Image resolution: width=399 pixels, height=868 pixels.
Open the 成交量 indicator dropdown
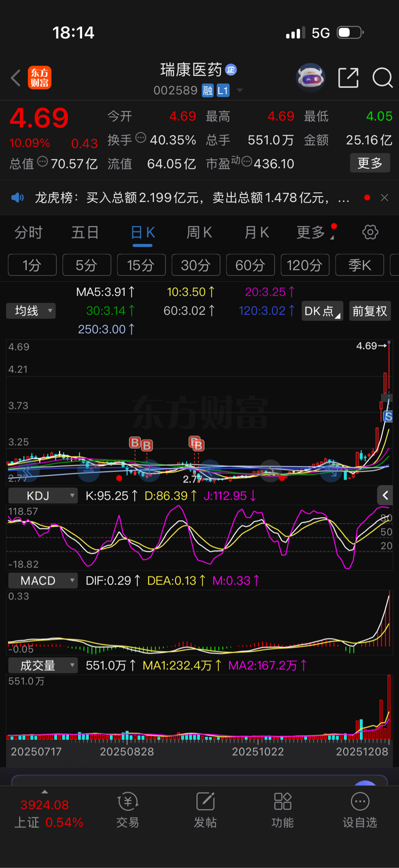tap(43, 665)
